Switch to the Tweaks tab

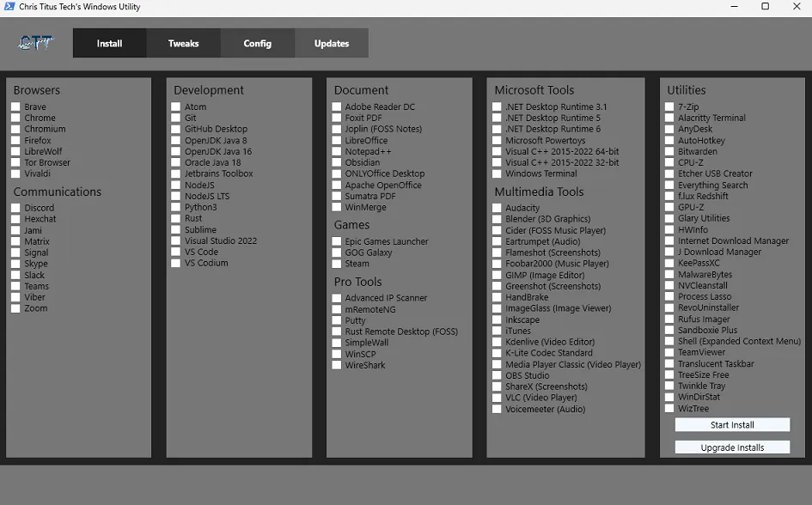tap(183, 44)
